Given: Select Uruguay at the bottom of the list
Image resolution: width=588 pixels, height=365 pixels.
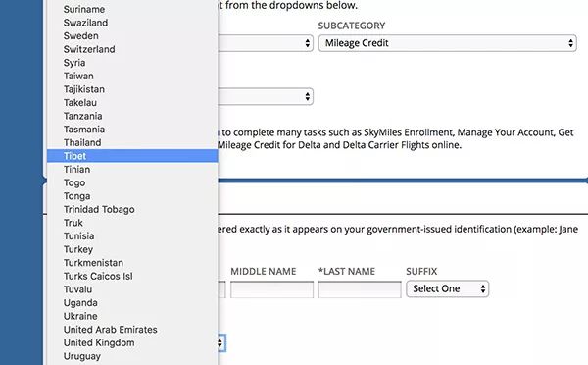Looking at the screenshot, I should pos(132,356).
